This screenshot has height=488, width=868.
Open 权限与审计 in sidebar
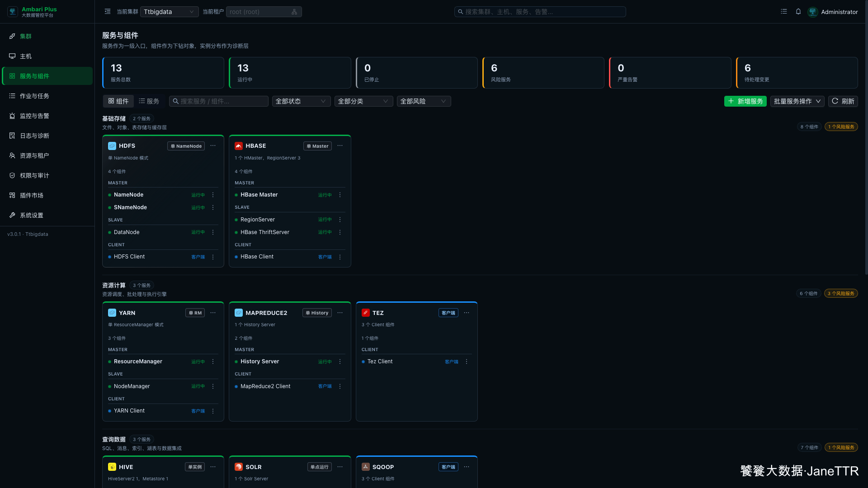coord(47,175)
